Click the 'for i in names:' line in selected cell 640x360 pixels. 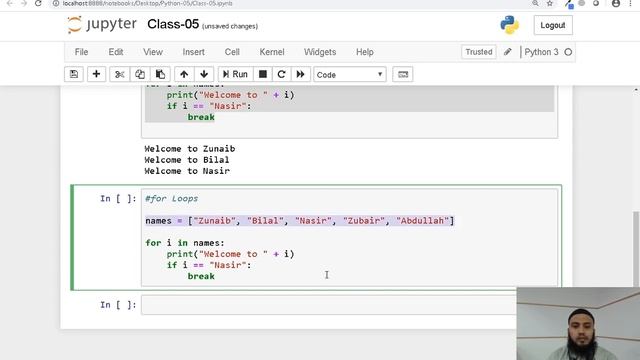185,243
